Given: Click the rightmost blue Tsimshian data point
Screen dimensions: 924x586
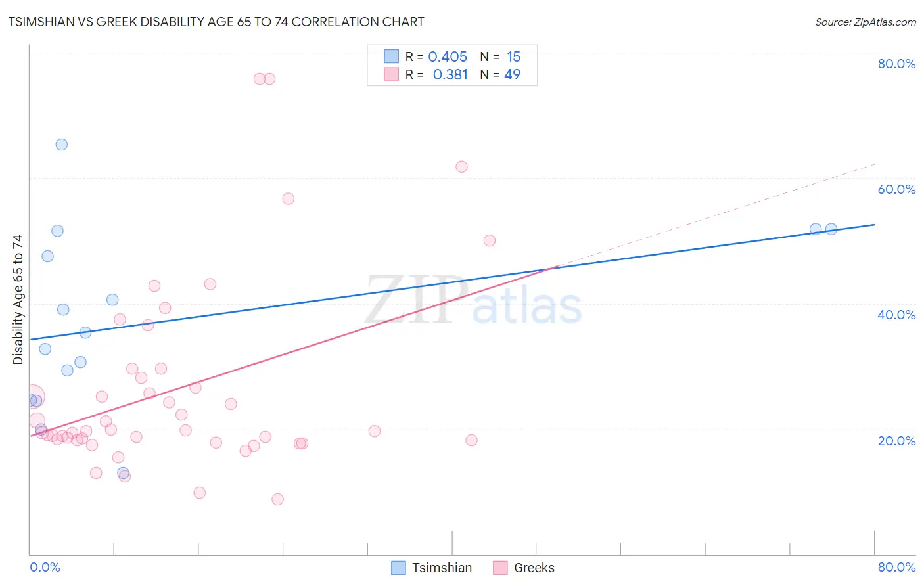Looking at the screenshot, I should pos(831,229).
